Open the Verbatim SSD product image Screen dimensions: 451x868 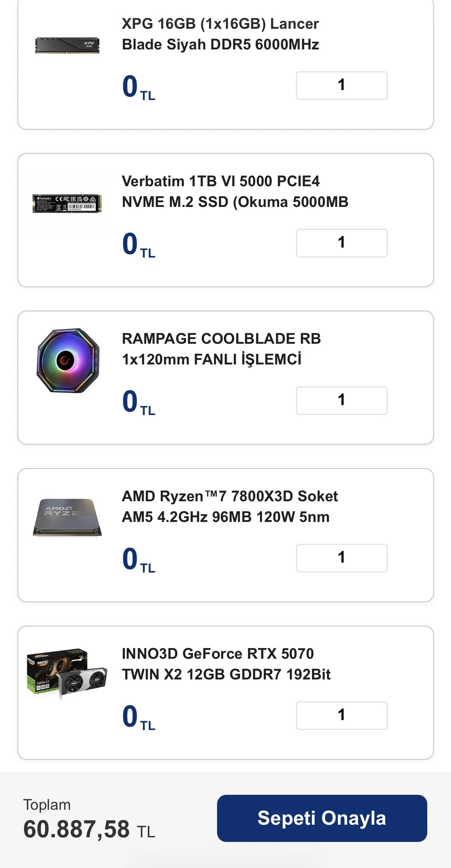pos(67,203)
